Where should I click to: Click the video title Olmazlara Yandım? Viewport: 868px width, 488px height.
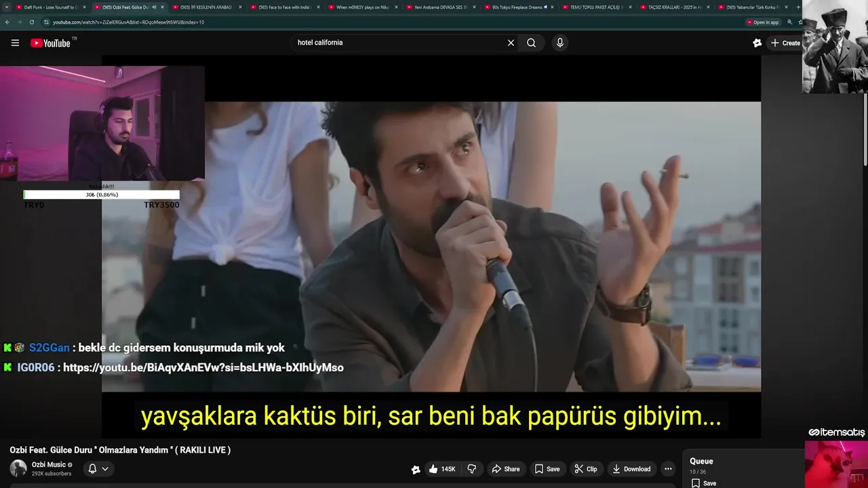point(120,450)
